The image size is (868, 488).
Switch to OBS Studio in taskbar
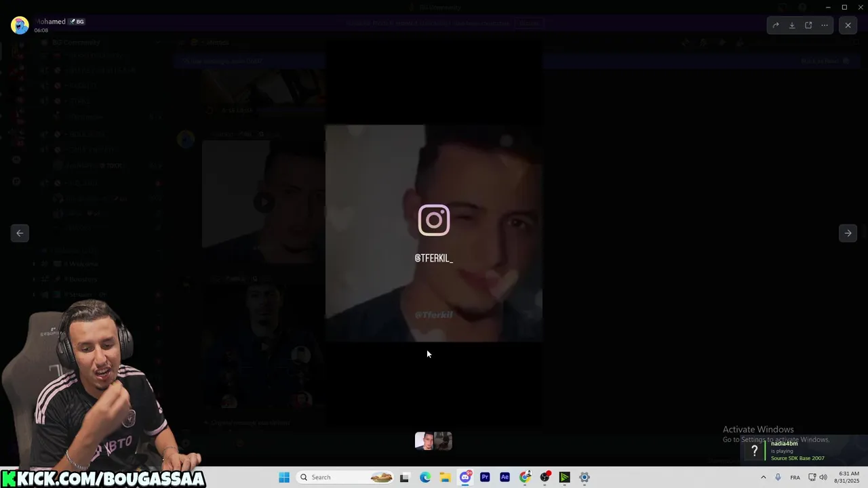click(x=545, y=477)
